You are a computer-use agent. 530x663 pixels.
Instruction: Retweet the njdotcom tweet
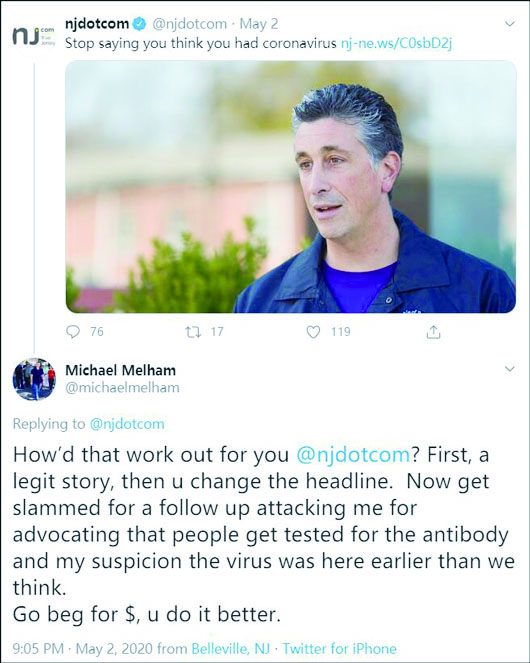point(193,332)
